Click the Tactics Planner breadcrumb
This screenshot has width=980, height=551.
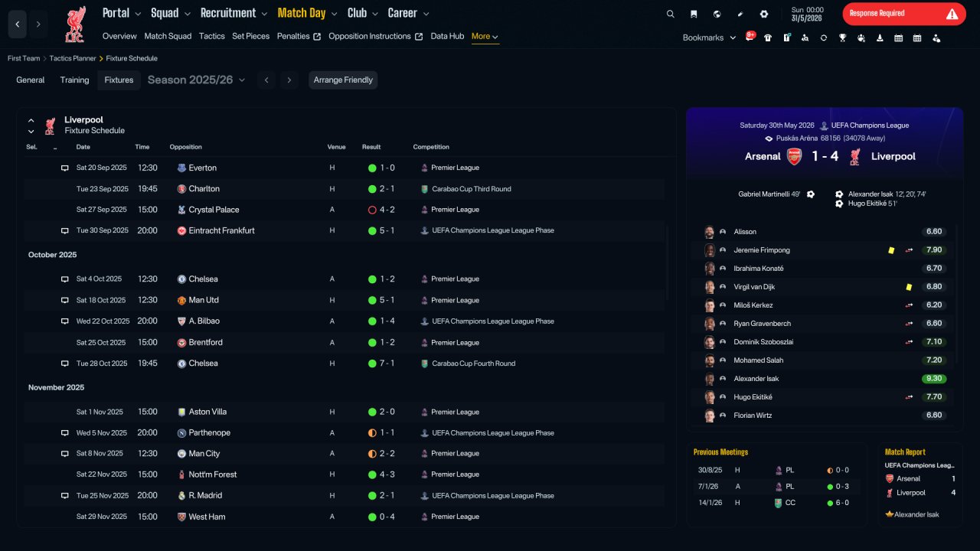pyautogui.click(x=73, y=58)
